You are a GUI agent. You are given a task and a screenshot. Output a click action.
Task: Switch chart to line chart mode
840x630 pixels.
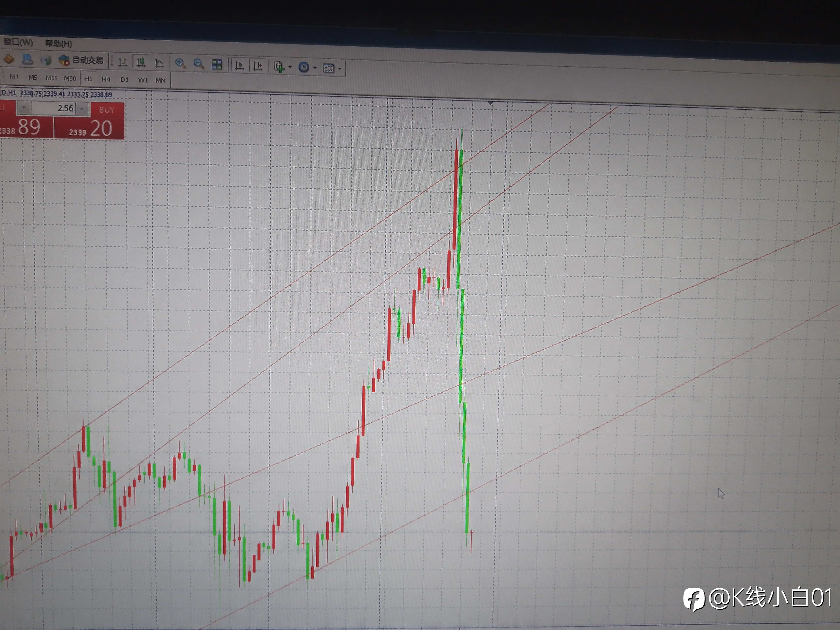[x=159, y=63]
